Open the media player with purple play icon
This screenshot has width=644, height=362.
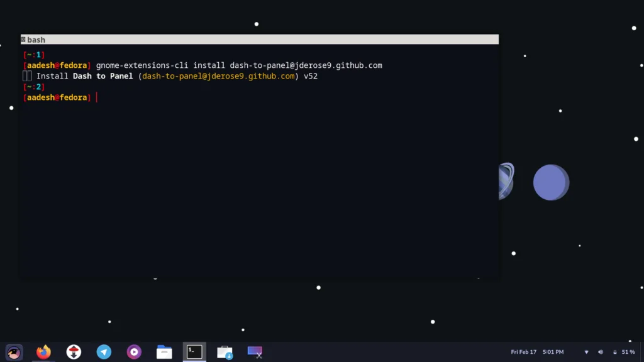[133, 352]
